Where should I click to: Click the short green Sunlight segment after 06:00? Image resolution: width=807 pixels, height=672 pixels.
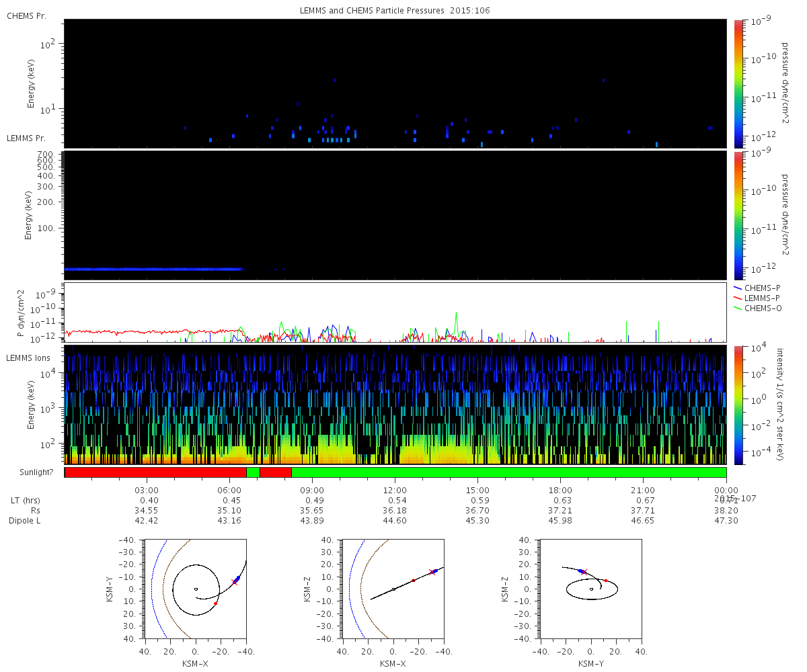point(253,472)
